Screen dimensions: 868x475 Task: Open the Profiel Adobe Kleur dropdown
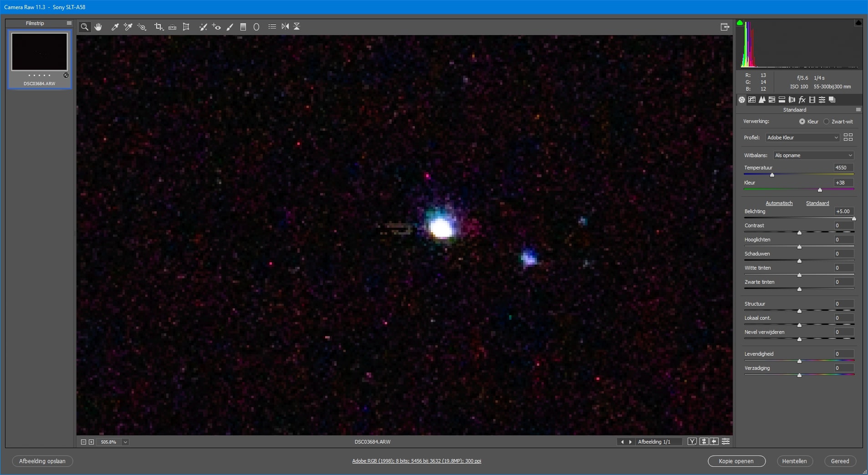coord(802,138)
